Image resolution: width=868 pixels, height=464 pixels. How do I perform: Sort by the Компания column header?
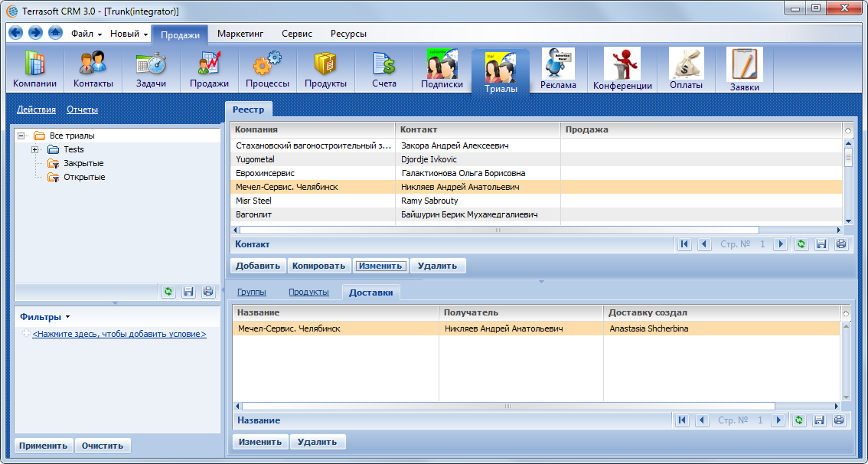point(313,129)
